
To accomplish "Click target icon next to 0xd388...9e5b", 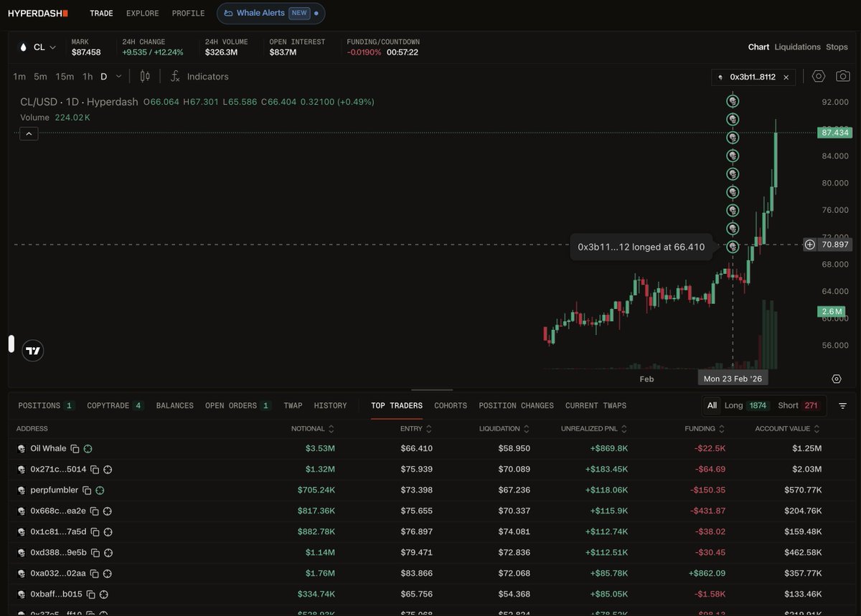I will click(x=108, y=552).
